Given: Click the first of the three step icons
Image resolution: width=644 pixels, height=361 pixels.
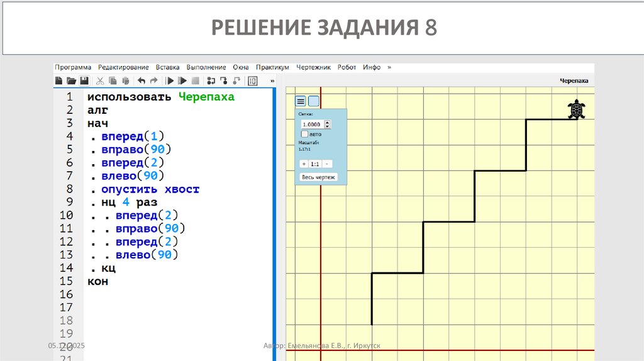Looking at the screenshot, I should 211,81.
